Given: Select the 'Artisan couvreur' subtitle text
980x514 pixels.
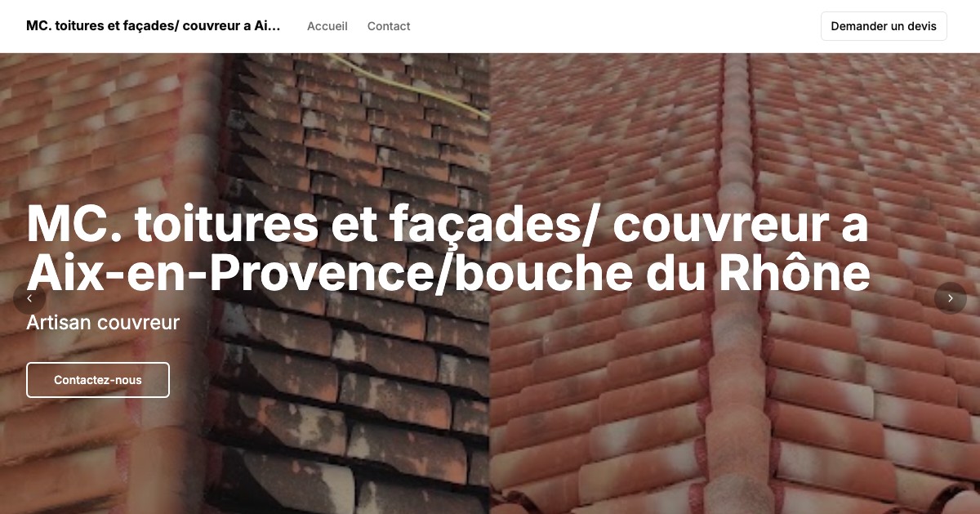Looking at the screenshot, I should pos(103,323).
